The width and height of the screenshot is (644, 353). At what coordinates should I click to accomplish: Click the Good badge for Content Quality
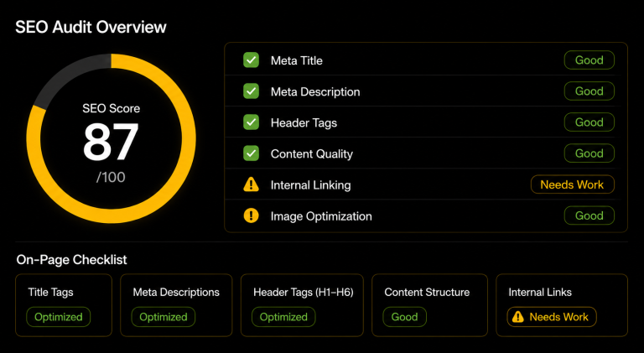coord(589,153)
